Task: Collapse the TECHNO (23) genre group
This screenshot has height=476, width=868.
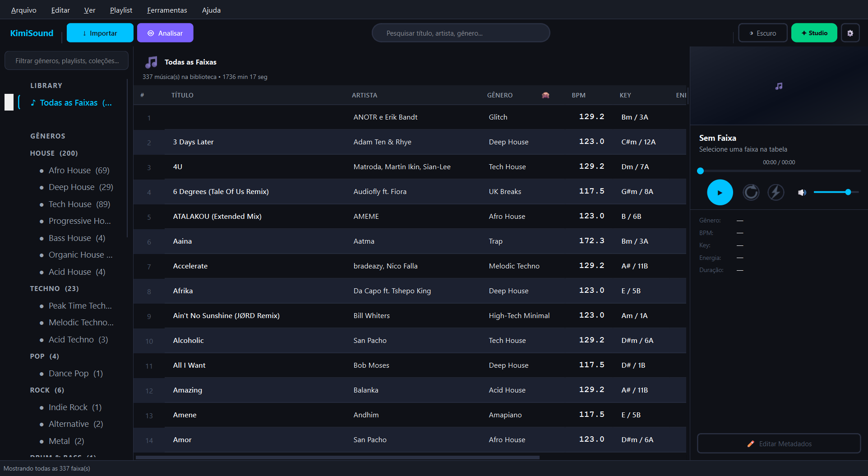Action: pyautogui.click(x=54, y=289)
